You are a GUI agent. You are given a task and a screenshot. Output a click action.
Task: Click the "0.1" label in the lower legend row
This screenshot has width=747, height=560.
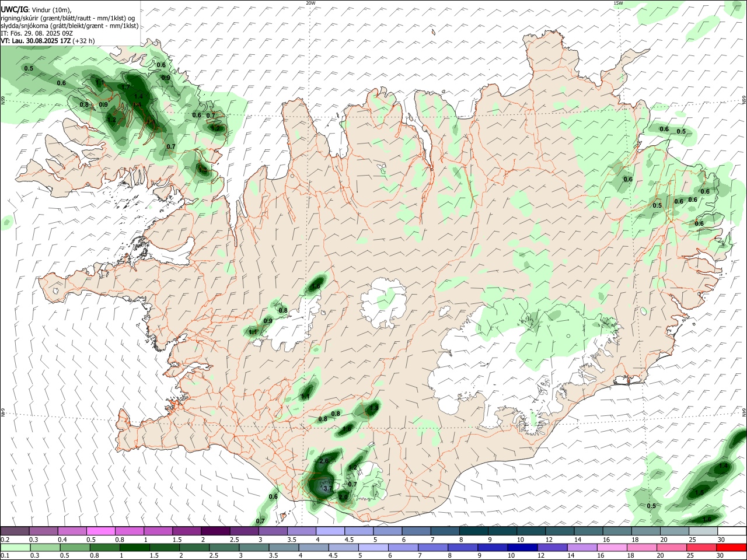coord(5,555)
